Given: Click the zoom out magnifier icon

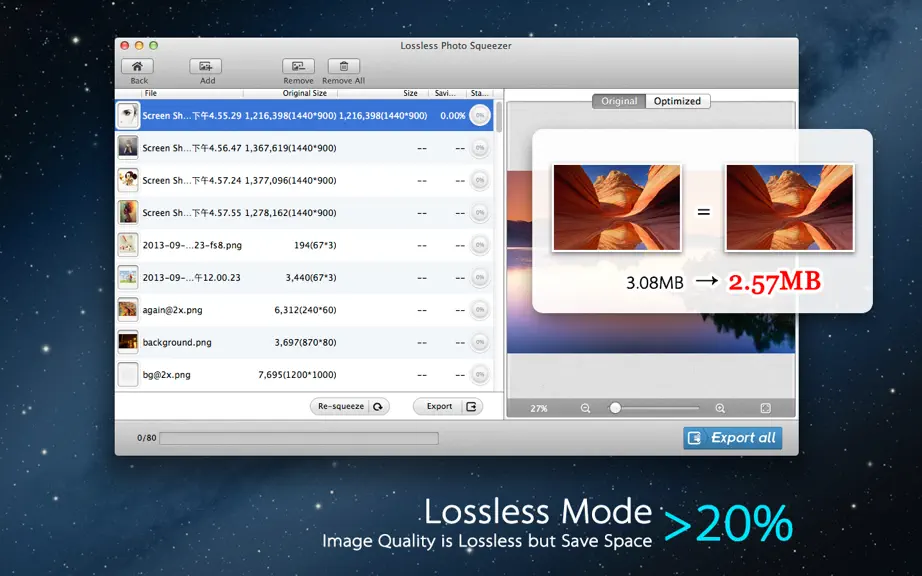Looking at the screenshot, I should (585, 408).
